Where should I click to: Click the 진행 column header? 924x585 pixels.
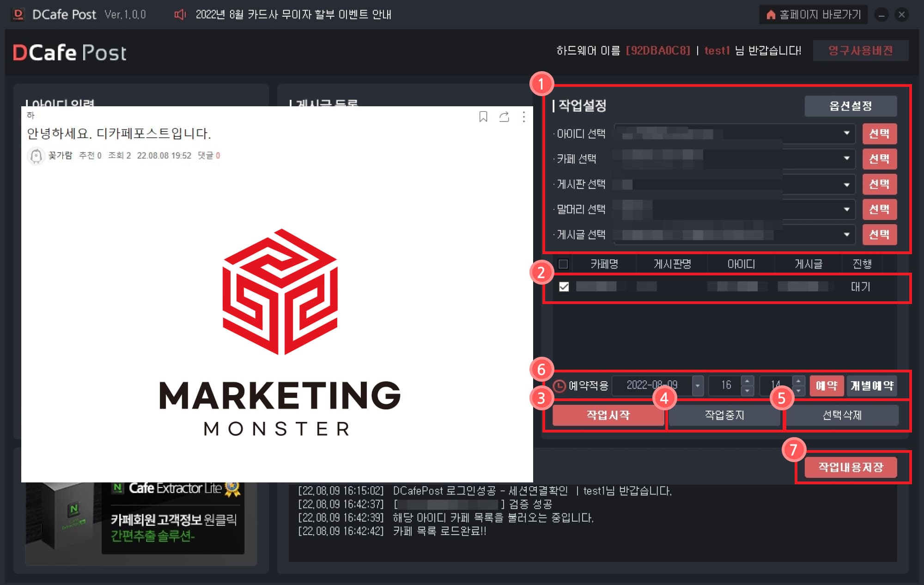pos(862,264)
